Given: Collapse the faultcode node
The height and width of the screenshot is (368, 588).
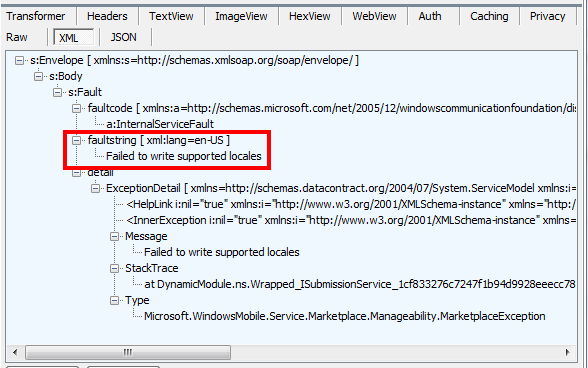Looking at the screenshot, I should 76,108.
